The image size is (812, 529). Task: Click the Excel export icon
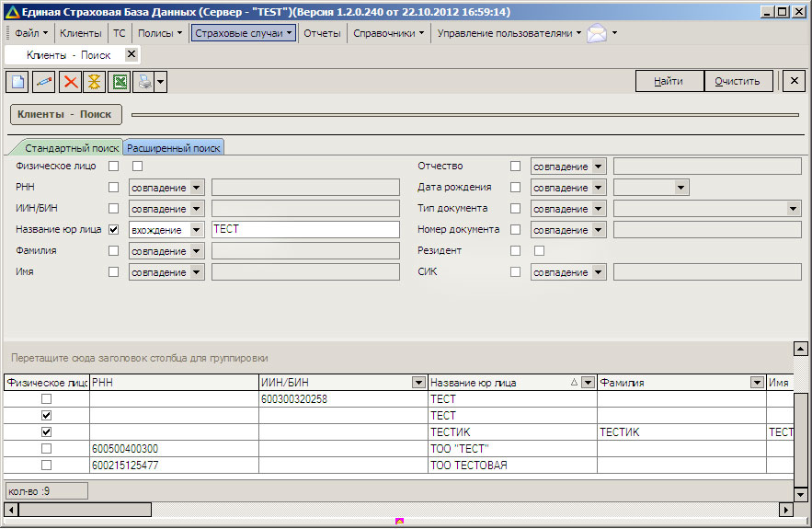pyautogui.click(x=119, y=82)
